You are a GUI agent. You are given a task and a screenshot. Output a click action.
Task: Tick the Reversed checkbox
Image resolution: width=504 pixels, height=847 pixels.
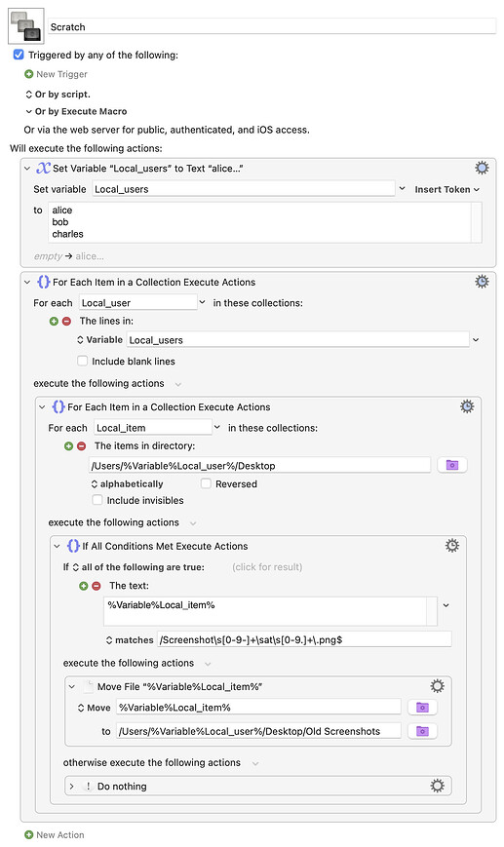206,483
